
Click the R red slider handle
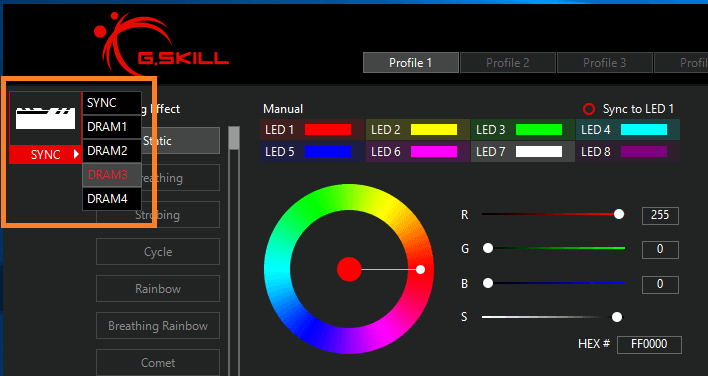point(619,214)
